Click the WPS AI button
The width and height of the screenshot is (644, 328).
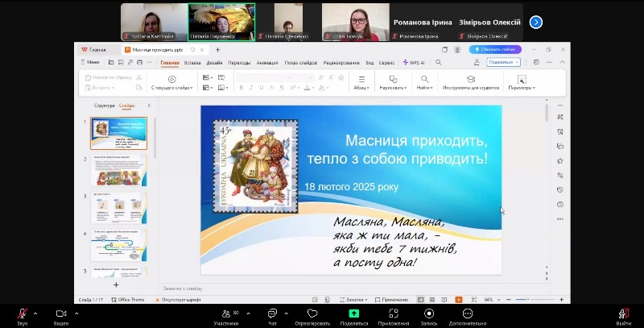pos(414,62)
